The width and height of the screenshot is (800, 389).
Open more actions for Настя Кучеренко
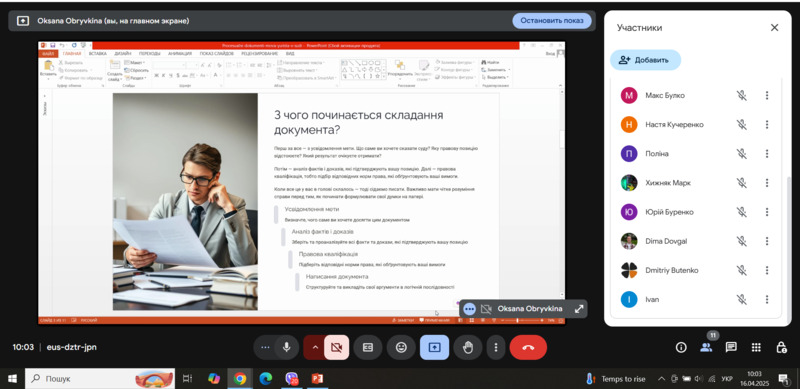click(x=766, y=125)
